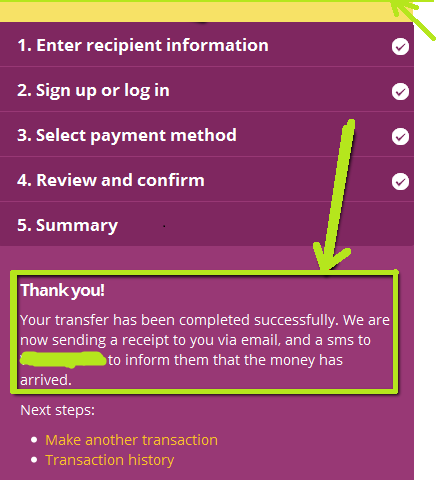This screenshot has height=480, width=436.
Task: Click the bullet before Transaction history
Action: (34, 460)
